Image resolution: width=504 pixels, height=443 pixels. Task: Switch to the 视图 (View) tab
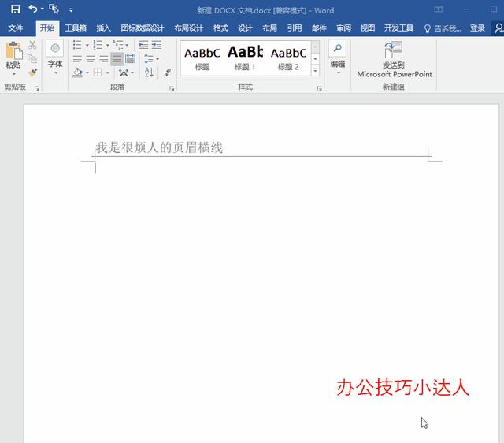click(368, 28)
